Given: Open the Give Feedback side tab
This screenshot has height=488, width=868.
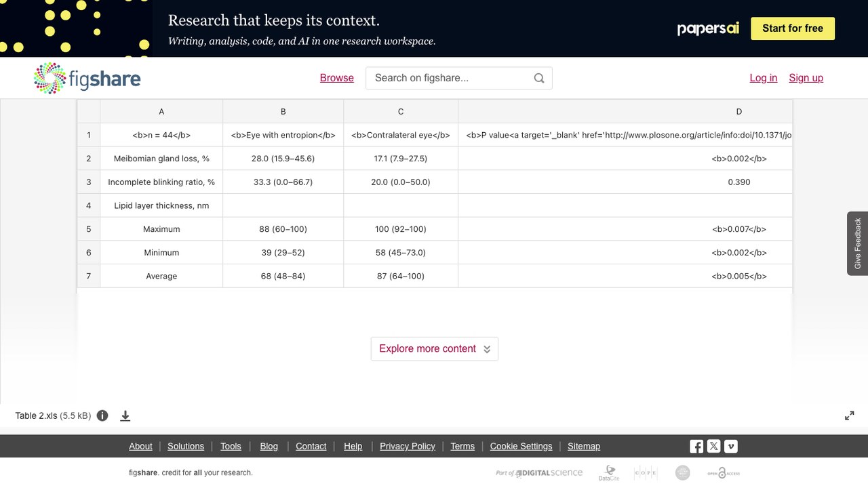Looking at the screenshot, I should click(x=858, y=243).
